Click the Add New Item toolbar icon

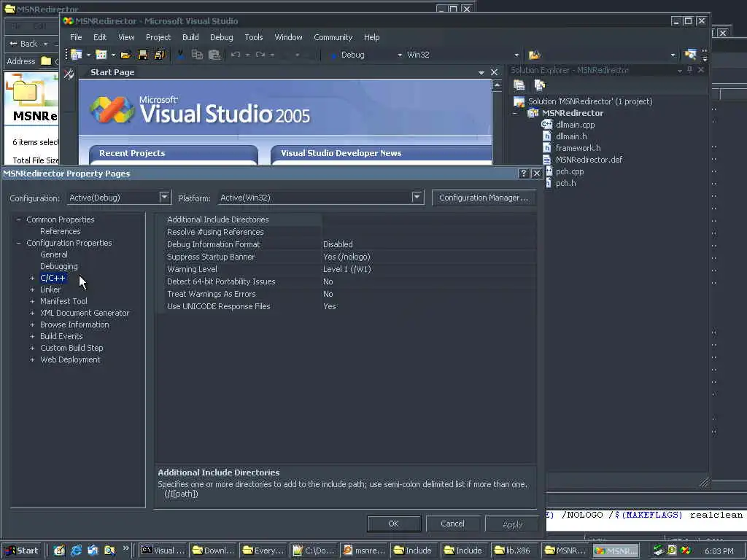(x=101, y=55)
